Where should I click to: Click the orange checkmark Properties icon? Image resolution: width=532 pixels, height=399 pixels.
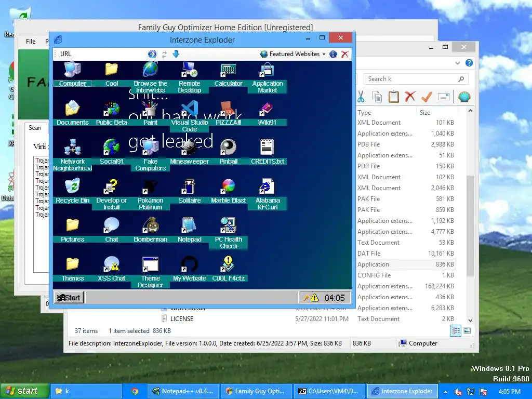pyautogui.click(x=427, y=97)
